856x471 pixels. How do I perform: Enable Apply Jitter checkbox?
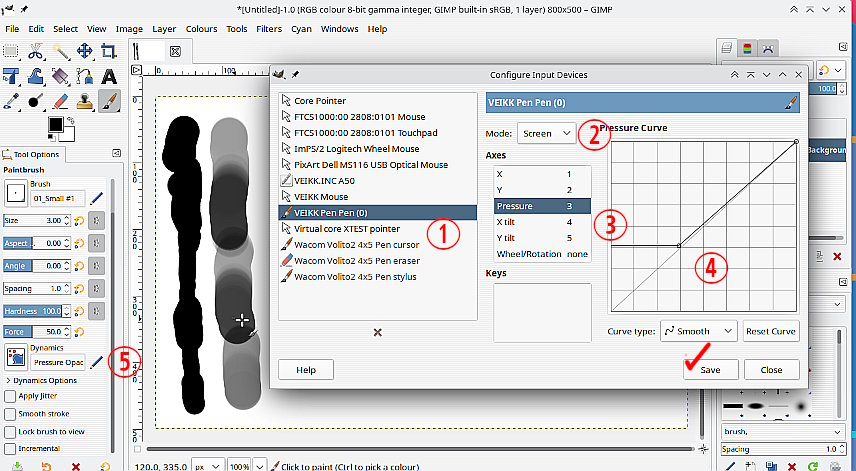(x=10, y=396)
